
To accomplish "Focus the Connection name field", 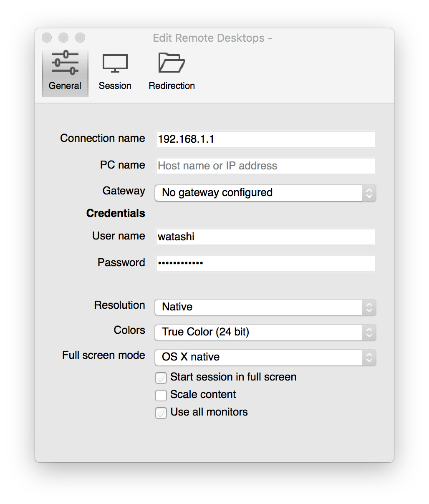I will click(x=266, y=139).
